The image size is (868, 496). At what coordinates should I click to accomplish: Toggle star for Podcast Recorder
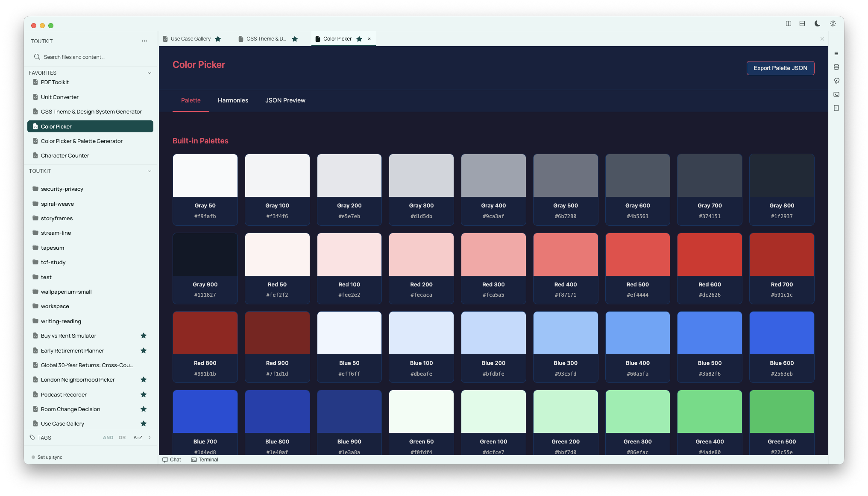[144, 394]
